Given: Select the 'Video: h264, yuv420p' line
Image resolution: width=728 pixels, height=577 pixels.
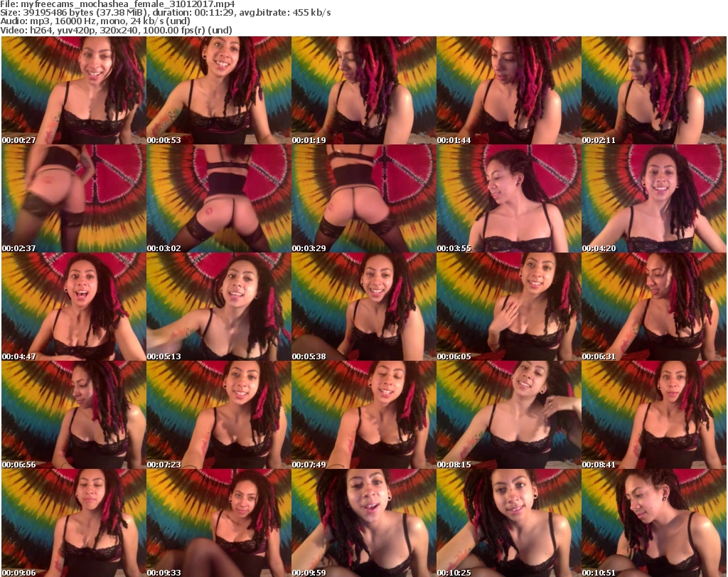Looking at the screenshot, I should [x=116, y=30].
